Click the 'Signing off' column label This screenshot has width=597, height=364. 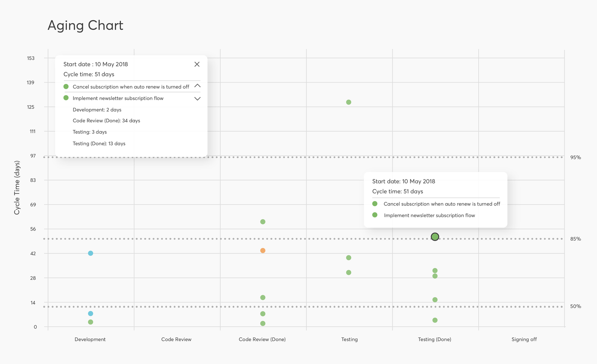point(524,339)
